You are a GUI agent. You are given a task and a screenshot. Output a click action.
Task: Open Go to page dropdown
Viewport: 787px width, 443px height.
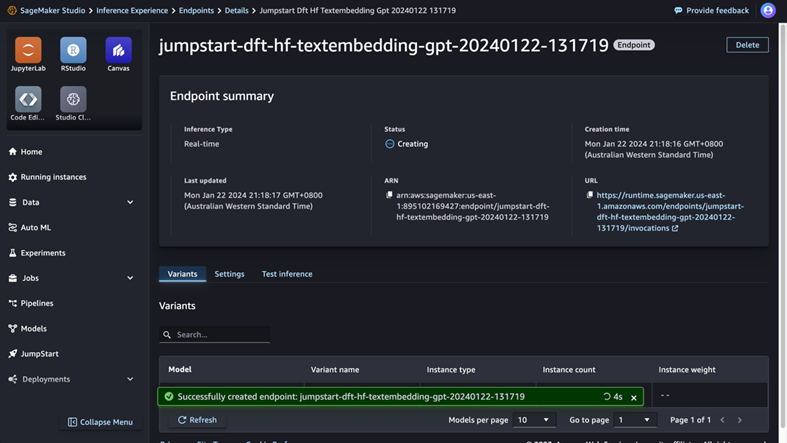point(635,420)
